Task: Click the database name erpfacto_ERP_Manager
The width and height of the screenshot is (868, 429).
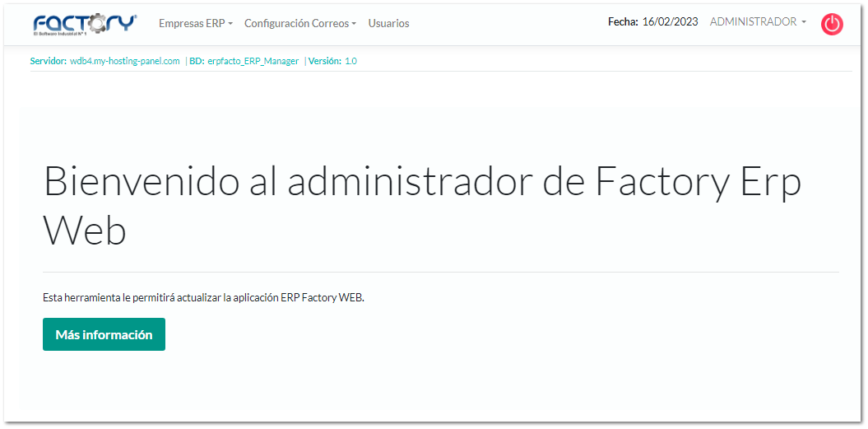Action: (x=253, y=62)
